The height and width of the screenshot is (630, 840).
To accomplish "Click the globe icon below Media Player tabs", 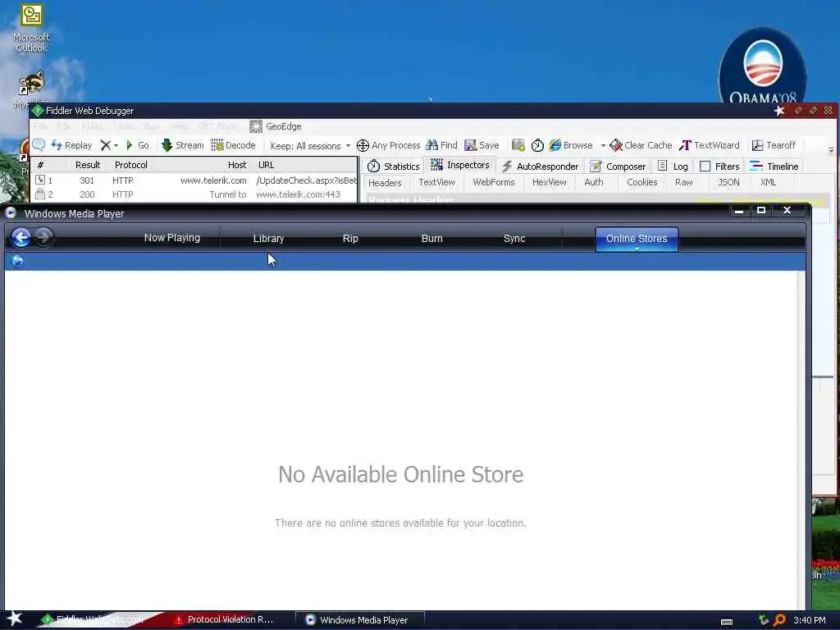I will click(x=17, y=261).
